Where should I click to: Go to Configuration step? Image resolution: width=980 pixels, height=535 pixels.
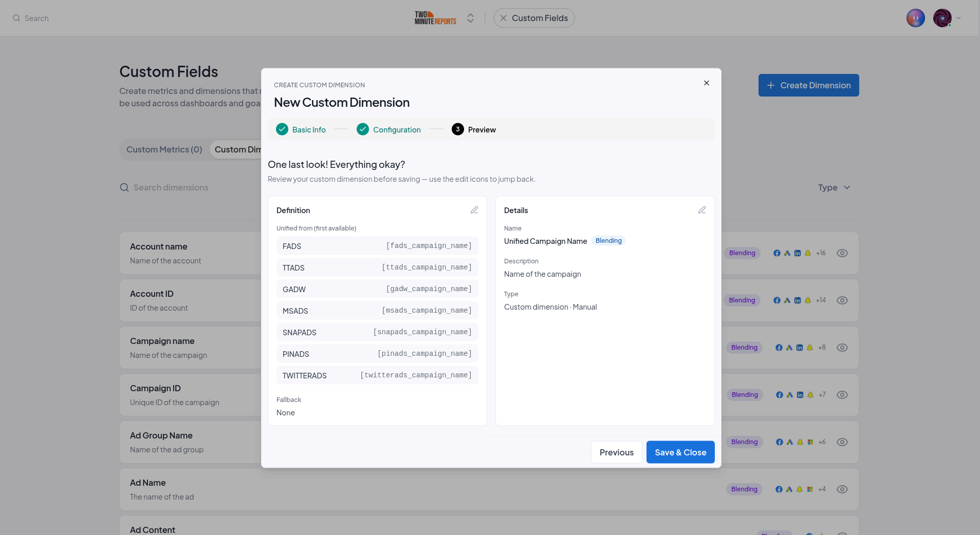(389, 129)
